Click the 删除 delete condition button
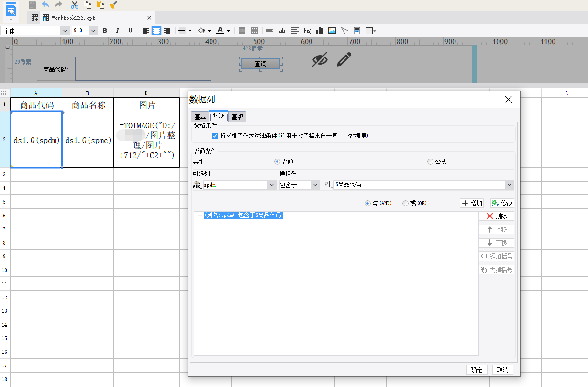588x387 pixels. tap(497, 216)
